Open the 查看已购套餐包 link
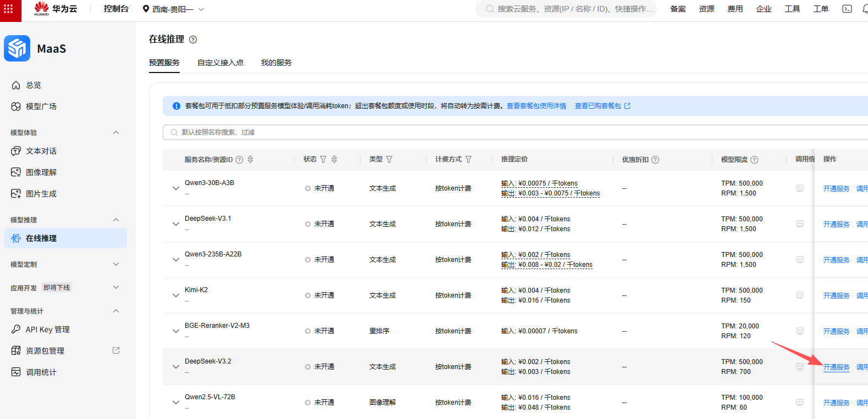Viewport: 868px width, 419px height. coord(602,106)
